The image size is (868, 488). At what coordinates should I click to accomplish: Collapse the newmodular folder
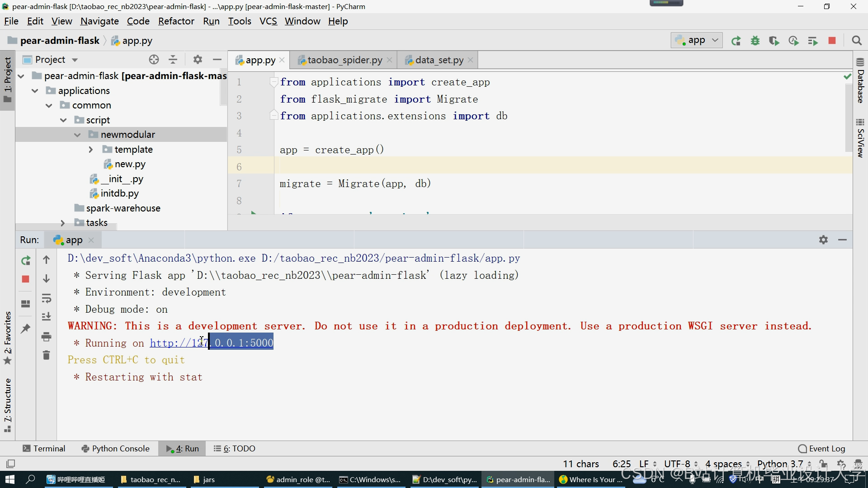(77, 135)
